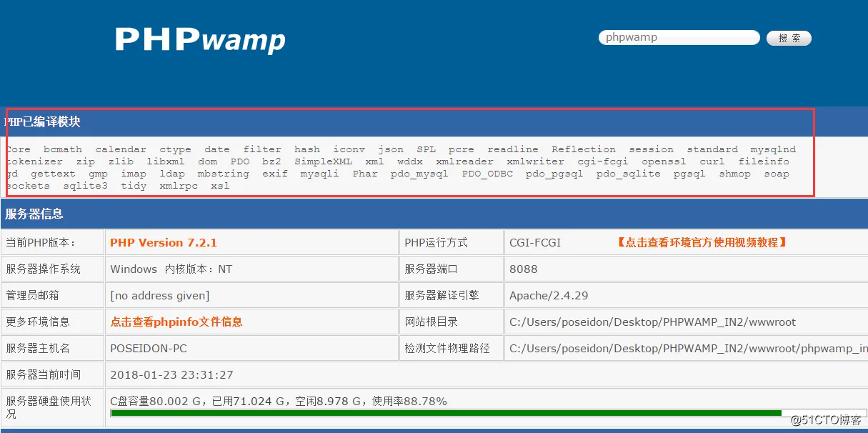Click the PHPwamp logo

(x=200, y=39)
